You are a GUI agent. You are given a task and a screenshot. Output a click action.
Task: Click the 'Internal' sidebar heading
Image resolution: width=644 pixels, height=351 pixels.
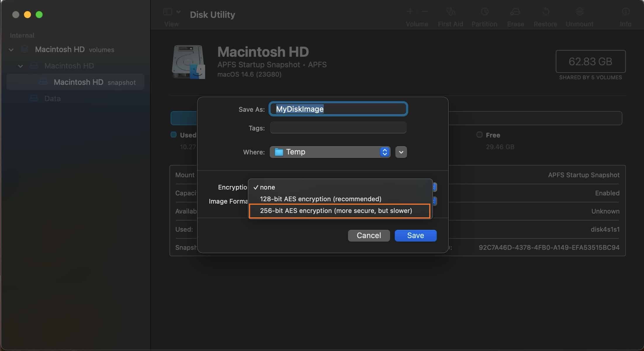pyautogui.click(x=22, y=35)
